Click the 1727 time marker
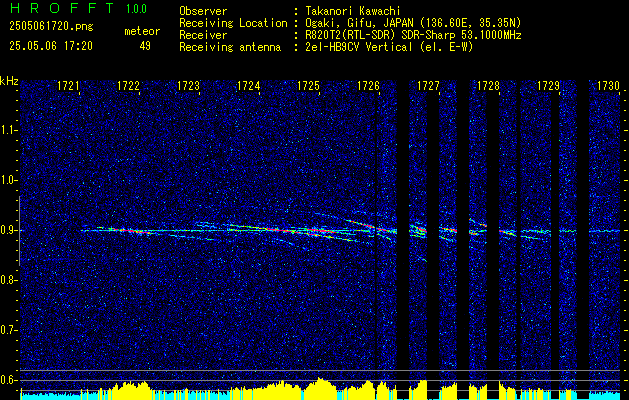Image resolution: width=629 pixels, height=400 pixels. pyautogui.click(x=428, y=86)
